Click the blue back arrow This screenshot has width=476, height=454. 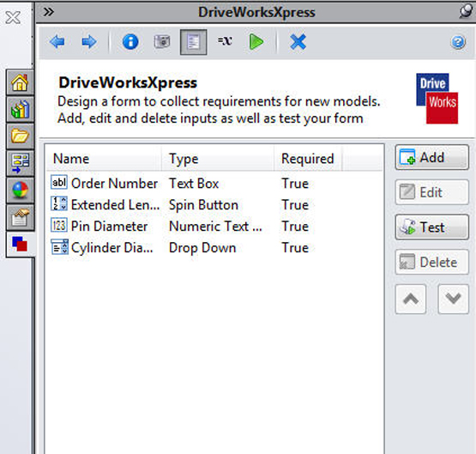tap(57, 41)
